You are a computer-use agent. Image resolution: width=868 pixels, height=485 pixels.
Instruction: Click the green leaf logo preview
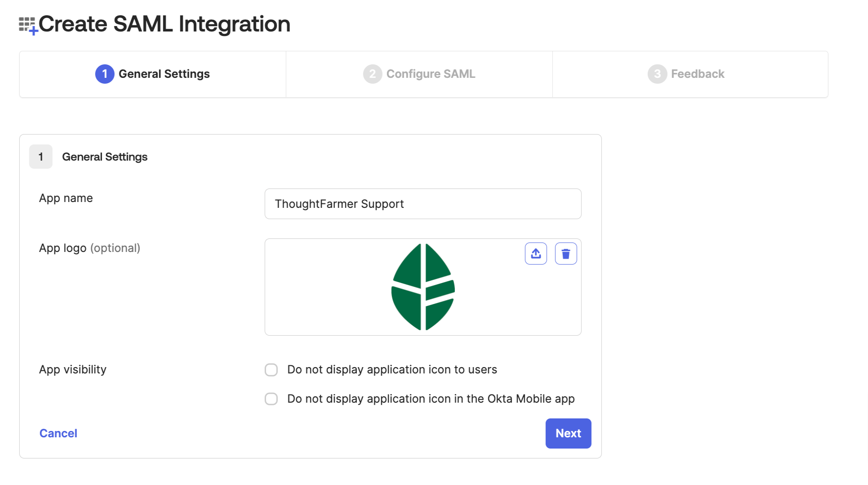423,287
